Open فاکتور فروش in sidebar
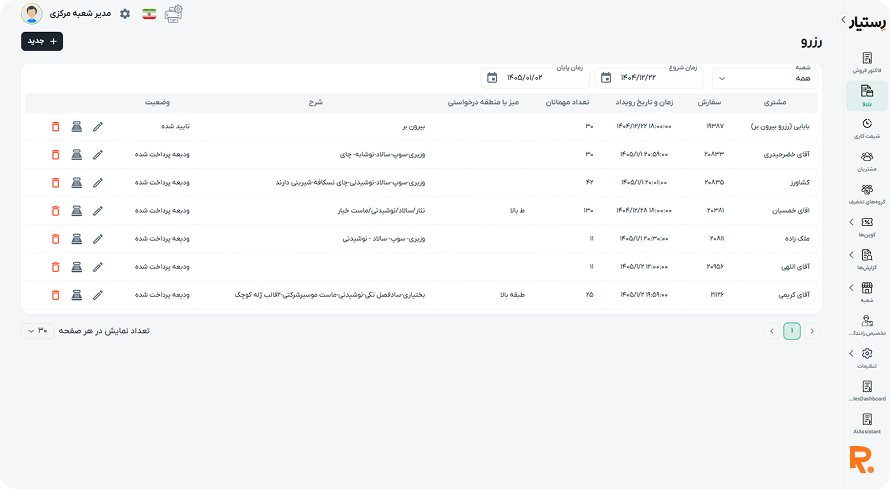This screenshot has width=890, height=489. pos(867,62)
